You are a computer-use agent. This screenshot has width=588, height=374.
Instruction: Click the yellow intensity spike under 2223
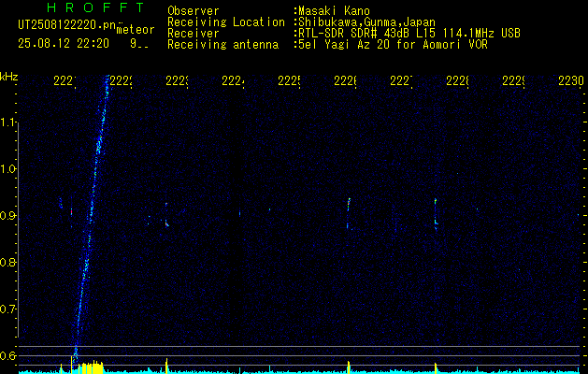click(166, 366)
